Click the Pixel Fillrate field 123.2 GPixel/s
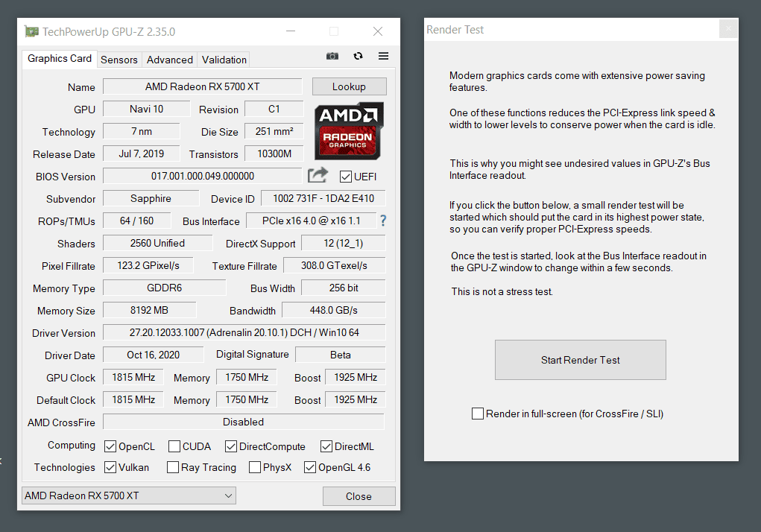This screenshot has height=532, width=761. (x=148, y=265)
